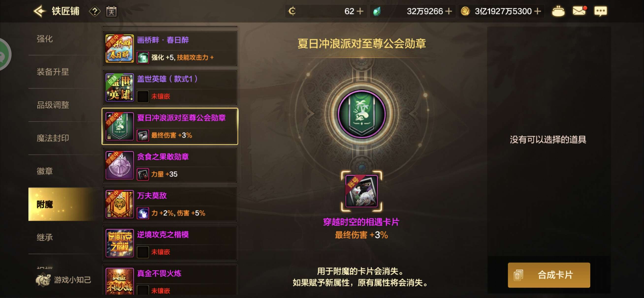Open the 继承 tab

pos(45,237)
